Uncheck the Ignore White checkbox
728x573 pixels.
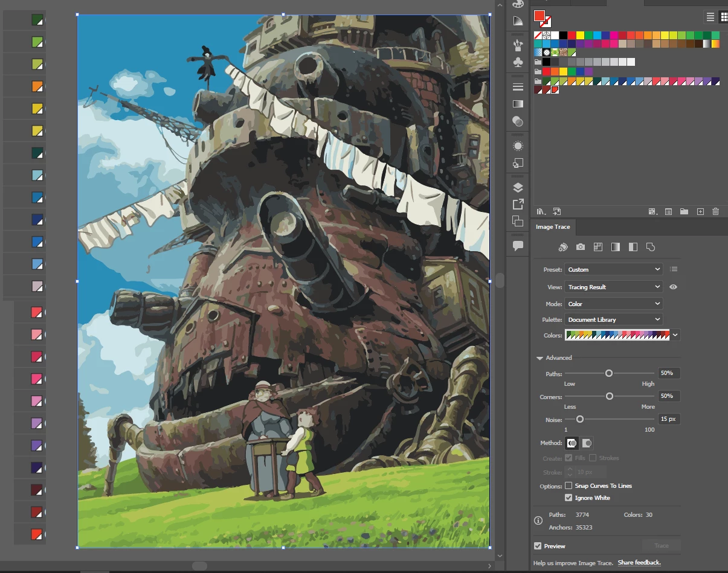[x=569, y=498]
